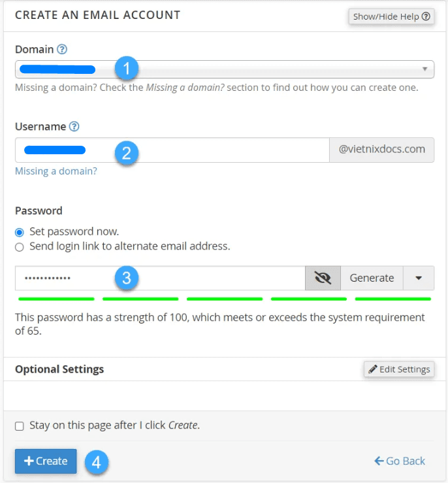Image resolution: width=448 pixels, height=483 pixels.
Task: Toggle password visibility eye icon
Action: pyautogui.click(x=323, y=278)
